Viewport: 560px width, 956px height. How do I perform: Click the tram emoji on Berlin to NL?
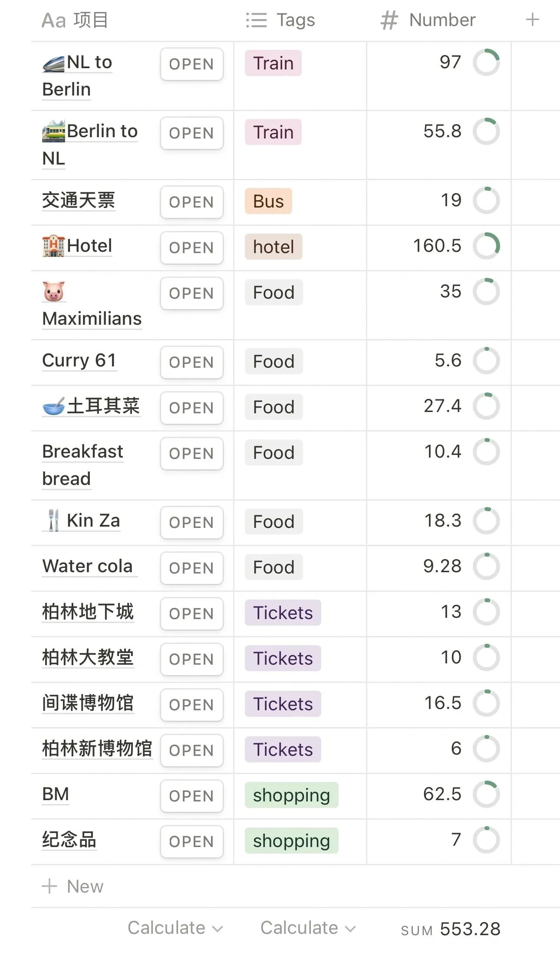pyautogui.click(x=53, y=131)
